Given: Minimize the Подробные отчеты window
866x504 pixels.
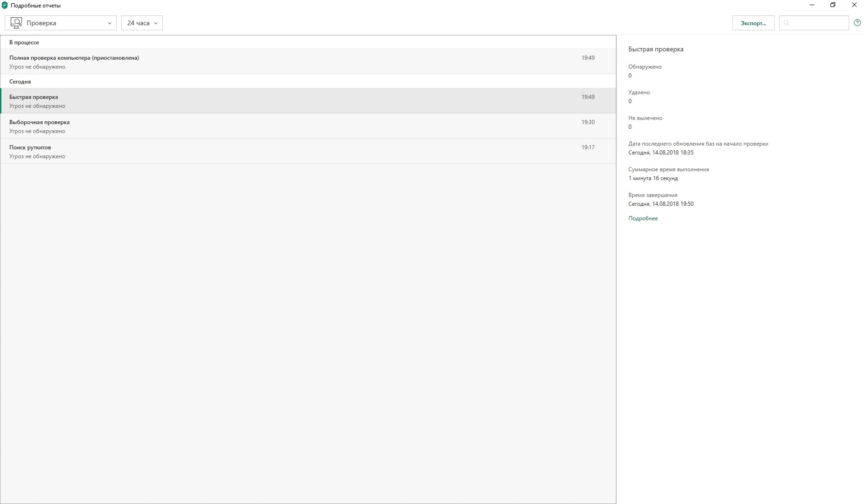Looking at the screenshot, I should pos(812,5).
